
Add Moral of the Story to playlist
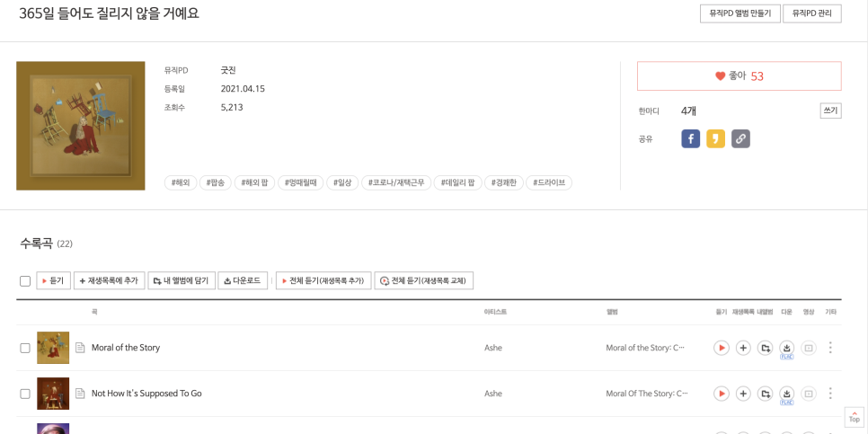(x=743, y=348)
